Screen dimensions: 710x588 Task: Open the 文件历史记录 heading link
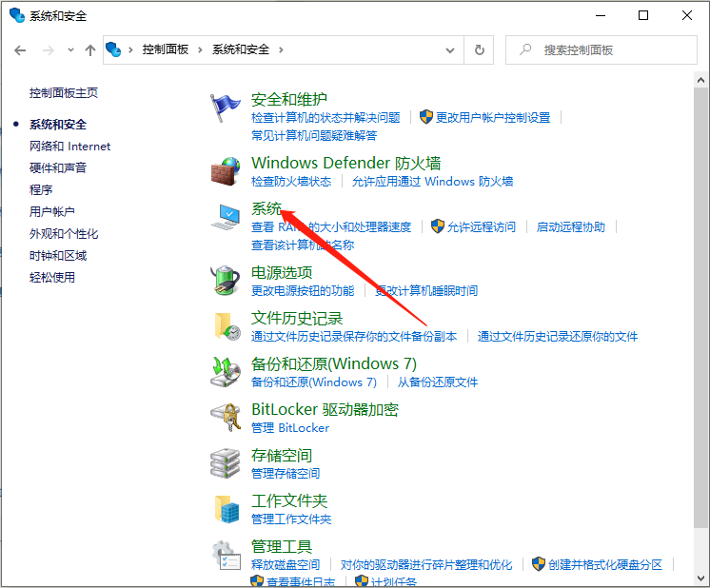pyautogui.click(x=297, y=318)
